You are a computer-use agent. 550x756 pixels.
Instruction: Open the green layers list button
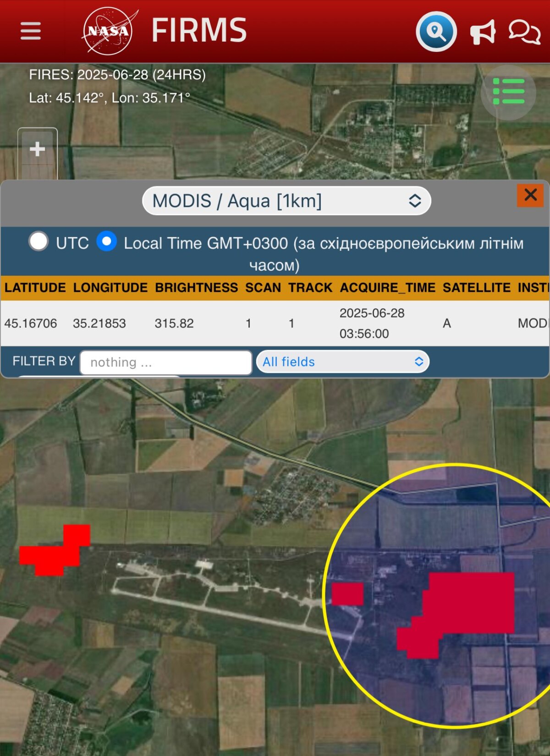pyautogui.click(x=508, y=92)
